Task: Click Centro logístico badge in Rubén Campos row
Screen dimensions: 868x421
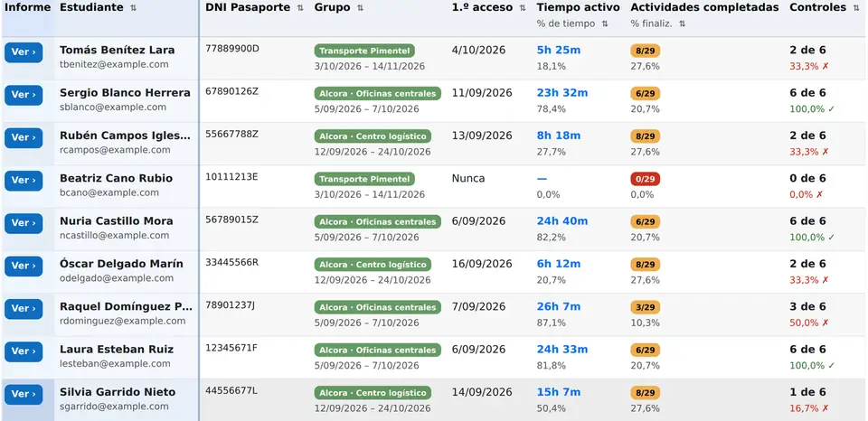Action: (x=373, y=136)
